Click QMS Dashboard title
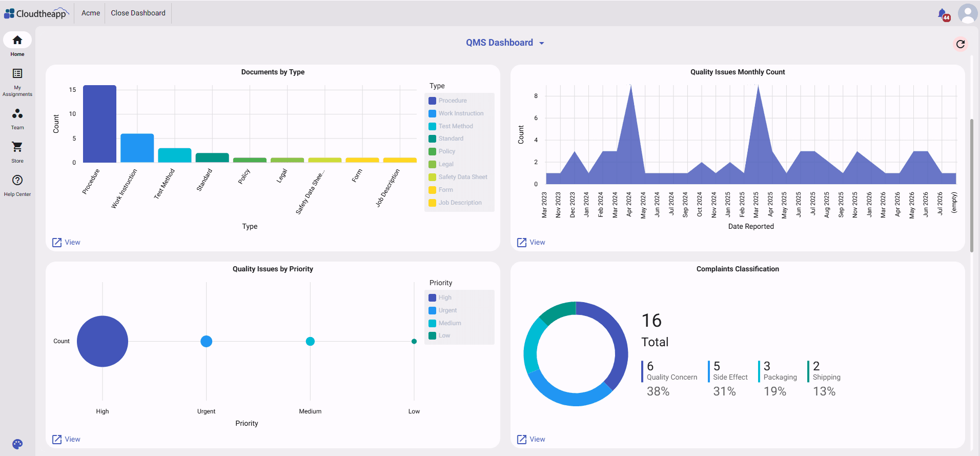This screenshot has height=456, width=980. pyautogui.click(x=499, y=43)
